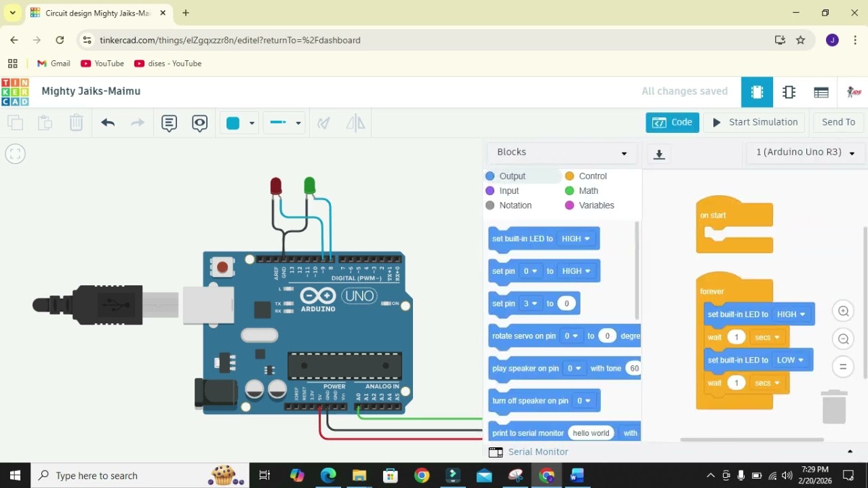This screenshot has height=488, width=868.
Task: Switch to the schematic view icon
Action: (789, 92)
